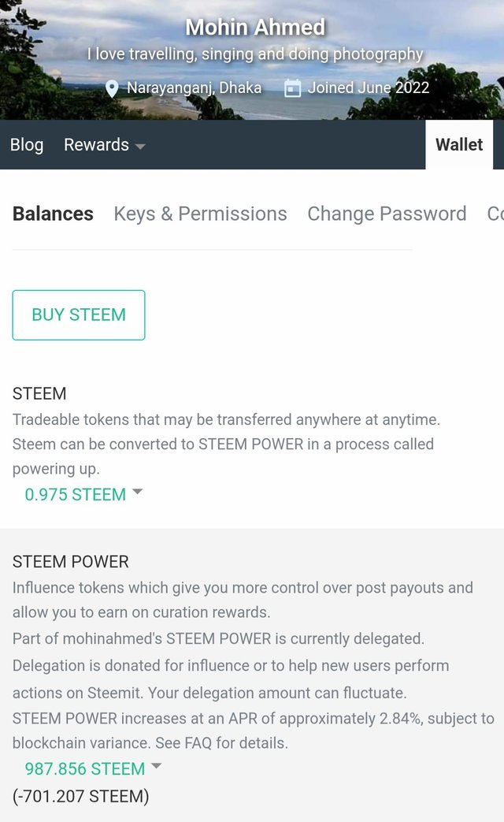
Task: Open the Change Password tab
Action: [x=387, y=214]
